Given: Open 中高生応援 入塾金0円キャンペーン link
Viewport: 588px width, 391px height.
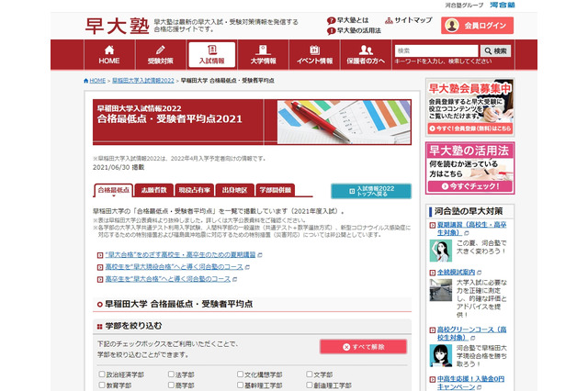Looking at the screenshot, I should [x=470, y=383].
